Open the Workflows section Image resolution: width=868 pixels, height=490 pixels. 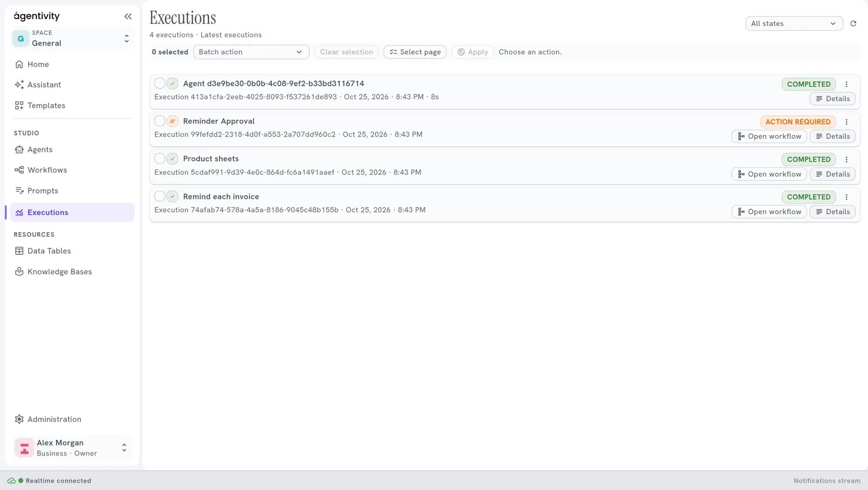click(x=72, y=170)
